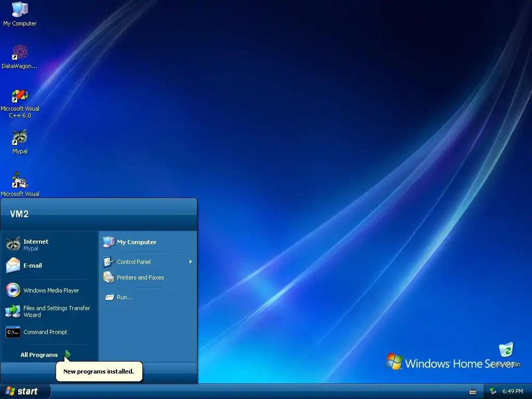Open My Computer in Start menu

148,242
